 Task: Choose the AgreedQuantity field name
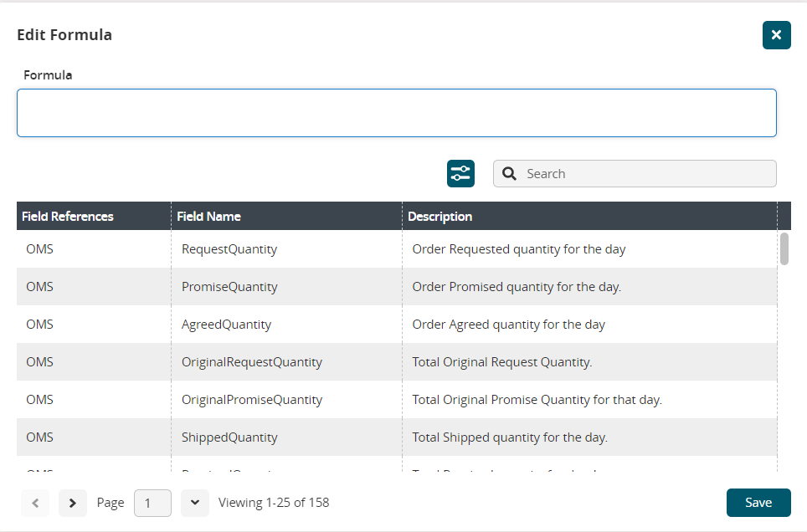[226, 325]
